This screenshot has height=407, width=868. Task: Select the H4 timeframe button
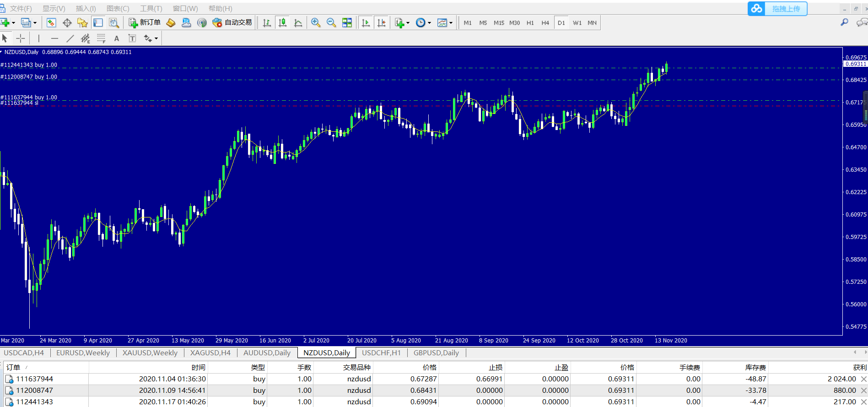545,23
